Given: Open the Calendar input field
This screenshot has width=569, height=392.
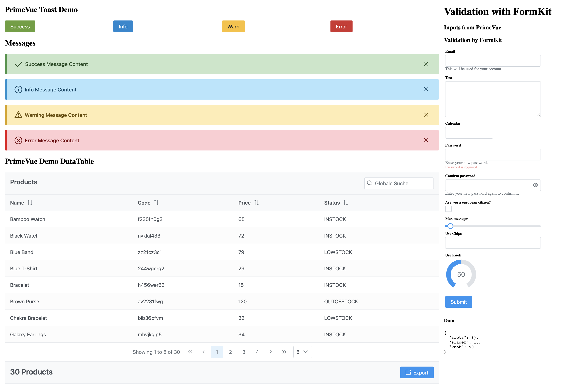Looking at the screenshot, I should [x=469, y=133].
